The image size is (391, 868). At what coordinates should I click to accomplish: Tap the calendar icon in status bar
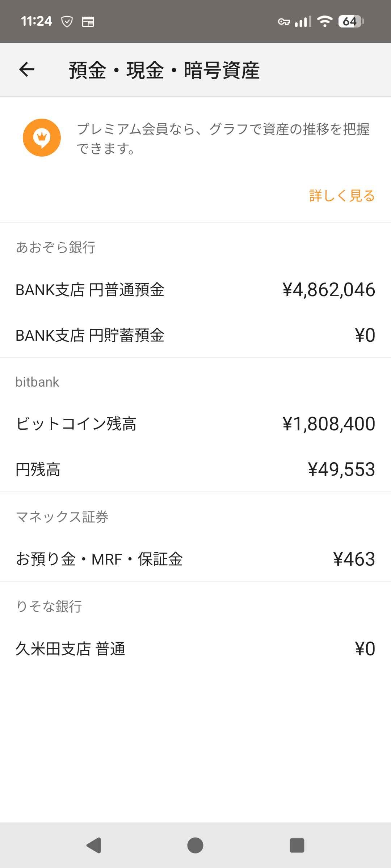point(88,22)
